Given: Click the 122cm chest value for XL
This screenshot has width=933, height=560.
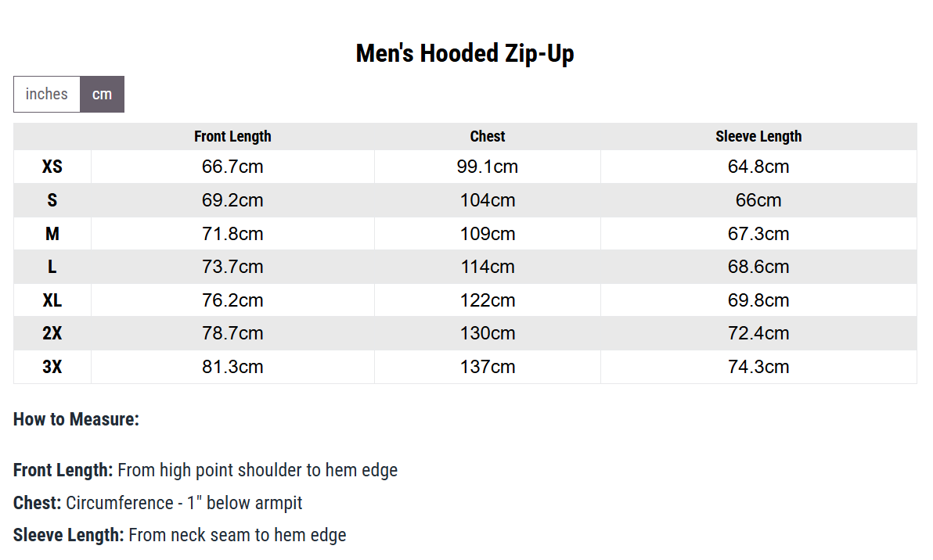Looking at the screenshot, I should coord(488,300).
